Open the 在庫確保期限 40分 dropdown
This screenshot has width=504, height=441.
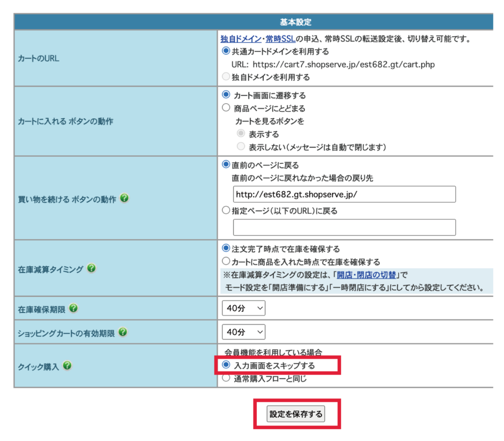244,309
